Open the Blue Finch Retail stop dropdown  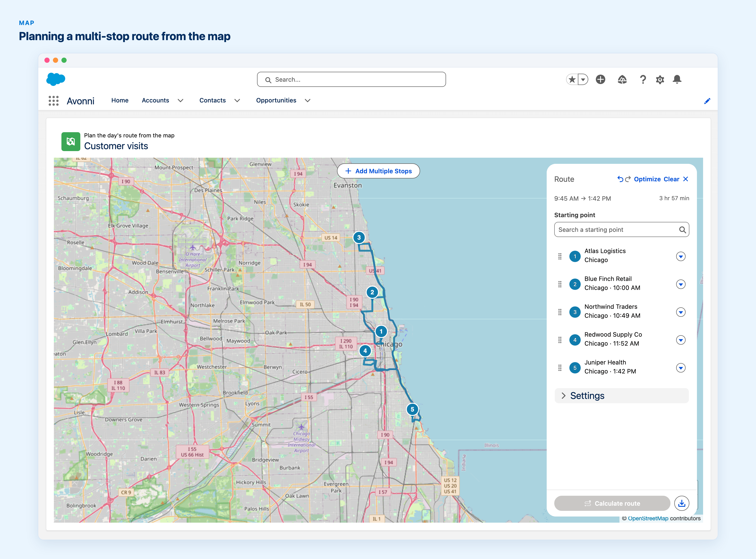point(681,284)
